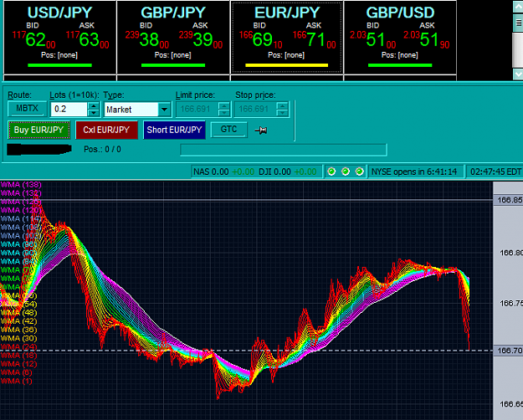The image size is (523, 420).
Task: Click the first green connection status light
Action: [331, 172]
